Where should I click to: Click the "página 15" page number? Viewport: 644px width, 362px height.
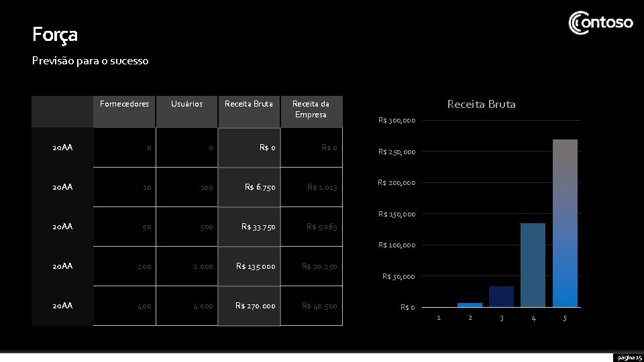click(629, 358)
